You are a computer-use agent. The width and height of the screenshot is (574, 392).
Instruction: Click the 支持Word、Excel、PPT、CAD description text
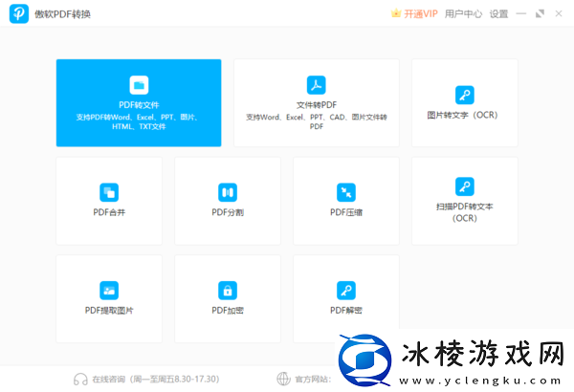coord(317,121)
